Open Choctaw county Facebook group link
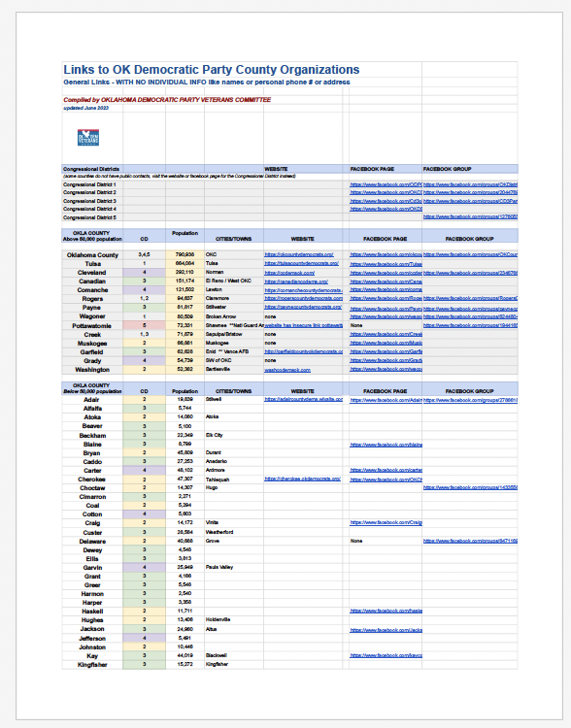571x728 pixels. coord(470,487)
